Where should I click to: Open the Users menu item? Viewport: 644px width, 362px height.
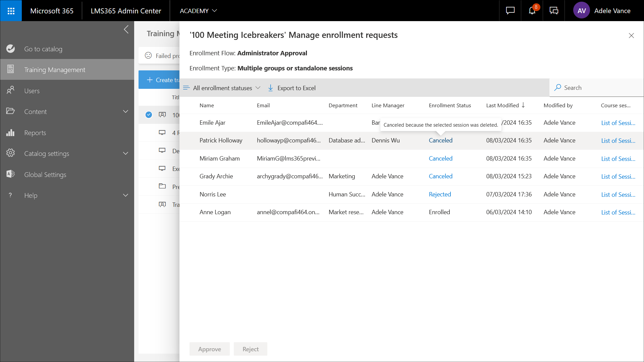click(32, 91)
